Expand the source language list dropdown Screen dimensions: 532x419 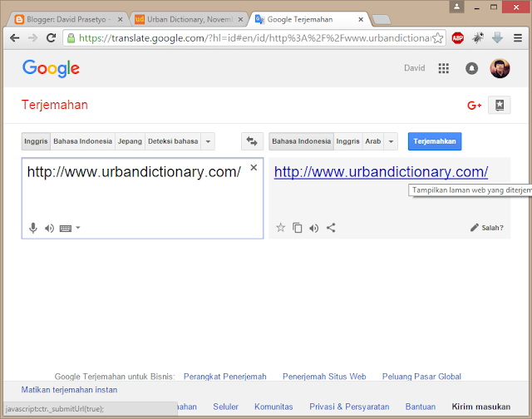pyautogui.click(x=208, y=141)
